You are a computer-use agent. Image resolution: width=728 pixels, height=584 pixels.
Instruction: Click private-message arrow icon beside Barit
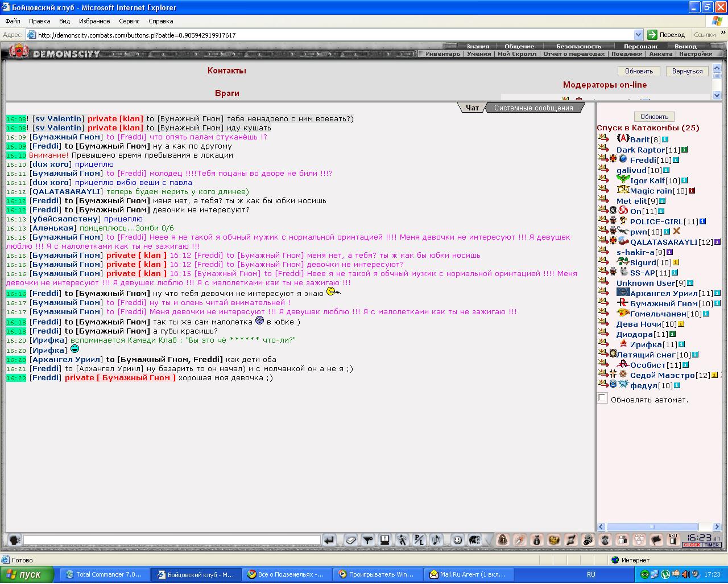click(x=603, y=138)
